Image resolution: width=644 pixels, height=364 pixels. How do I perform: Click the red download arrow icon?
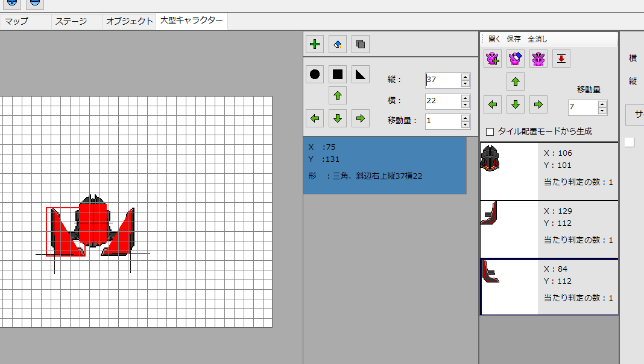pyautogui.click(x=561, y=59)
